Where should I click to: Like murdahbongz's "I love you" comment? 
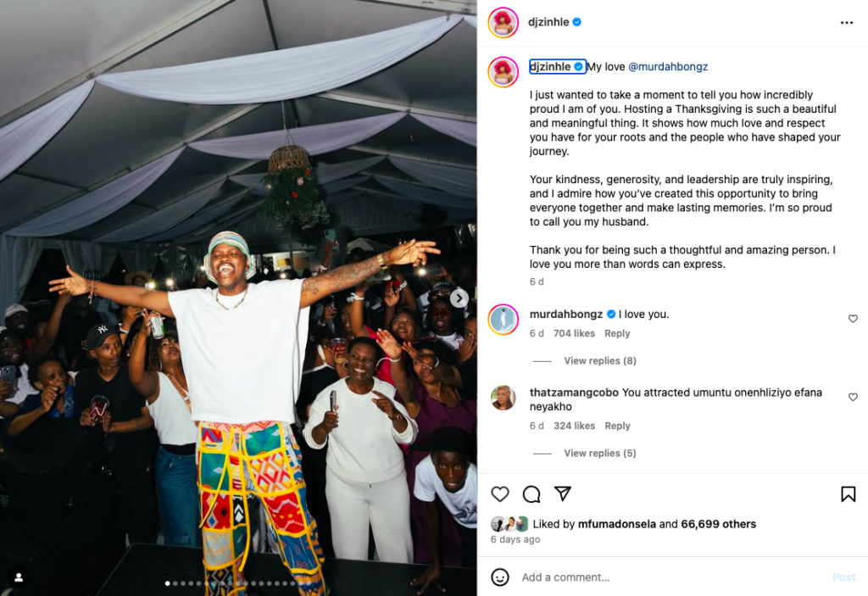pyautogui.click(x=853, y=319)
